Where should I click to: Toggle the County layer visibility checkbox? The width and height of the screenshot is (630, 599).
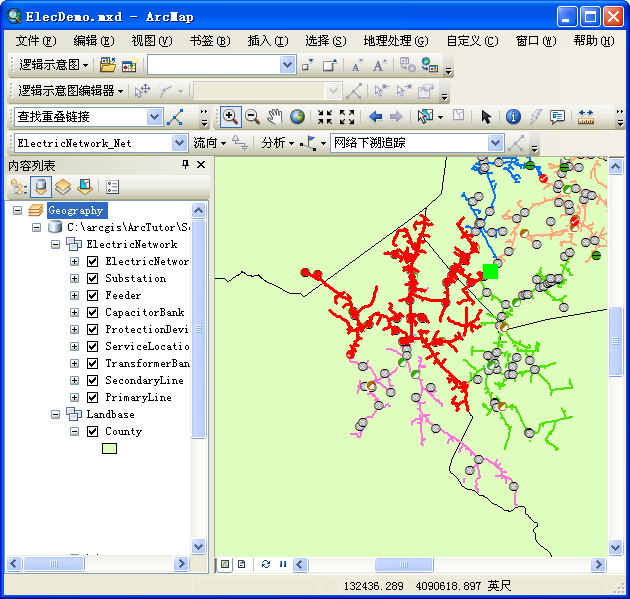[x=92, y=431]
